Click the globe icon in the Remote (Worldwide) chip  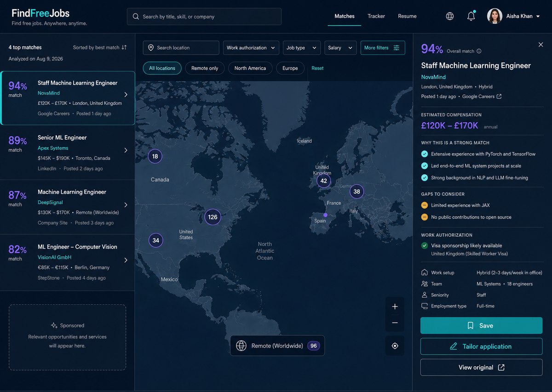[x=241, y=346]
